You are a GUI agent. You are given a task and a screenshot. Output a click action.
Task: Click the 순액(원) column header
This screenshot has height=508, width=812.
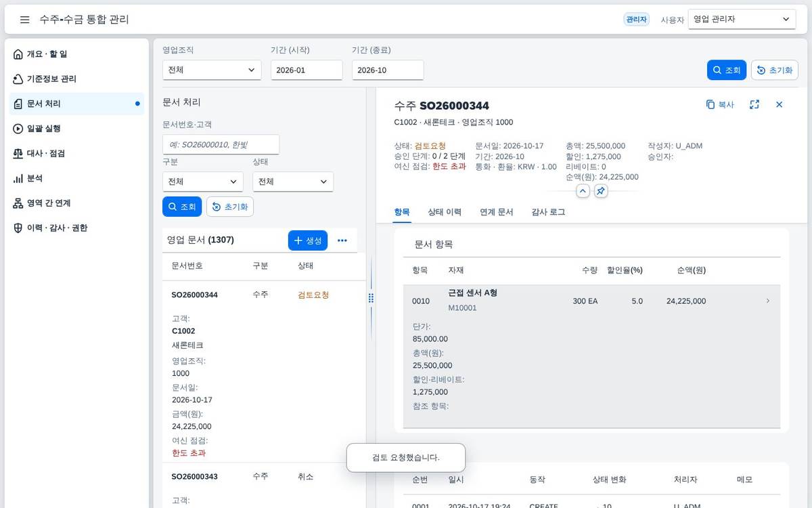[691, 270]
